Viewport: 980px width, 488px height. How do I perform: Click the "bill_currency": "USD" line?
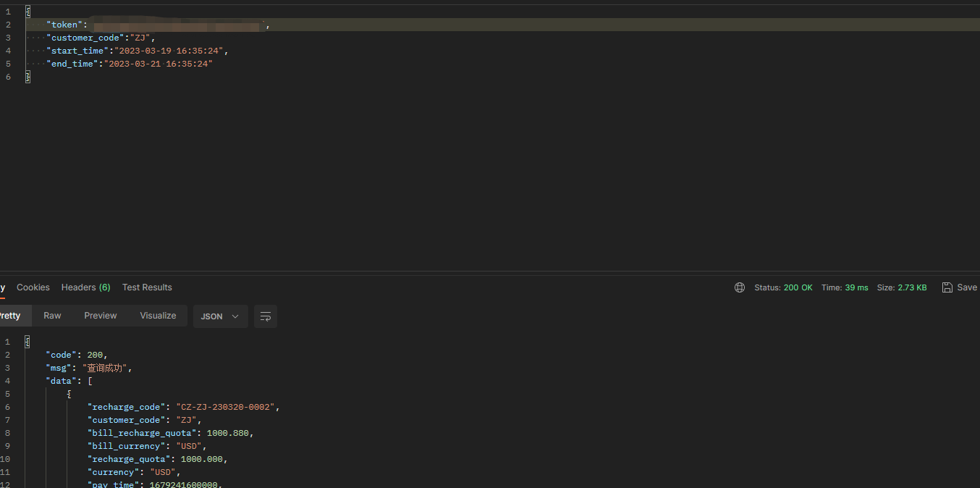148,446
